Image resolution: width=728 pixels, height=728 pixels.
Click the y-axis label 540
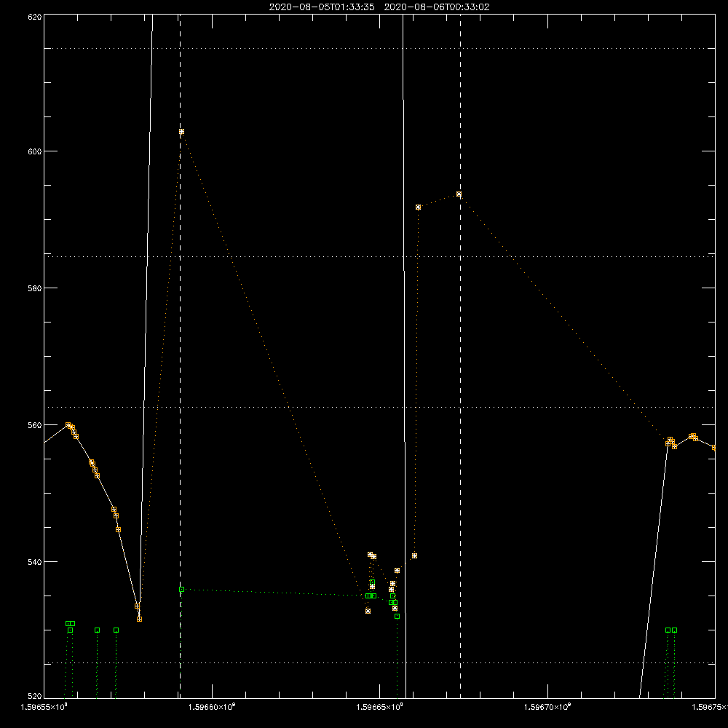tap(35, 562)
